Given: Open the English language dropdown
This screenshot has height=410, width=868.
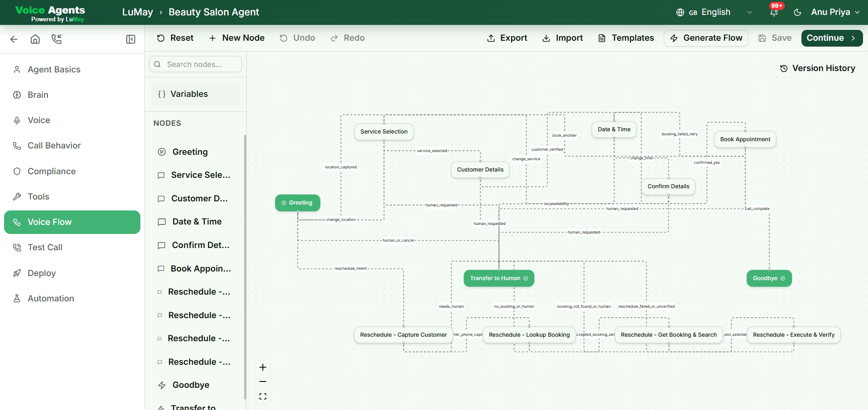Looking at the screenshot, I should (714, 12).
